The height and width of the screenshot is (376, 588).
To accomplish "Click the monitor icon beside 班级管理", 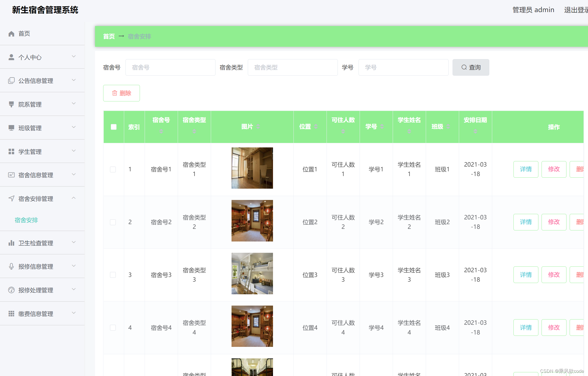I will coord(11,128).
